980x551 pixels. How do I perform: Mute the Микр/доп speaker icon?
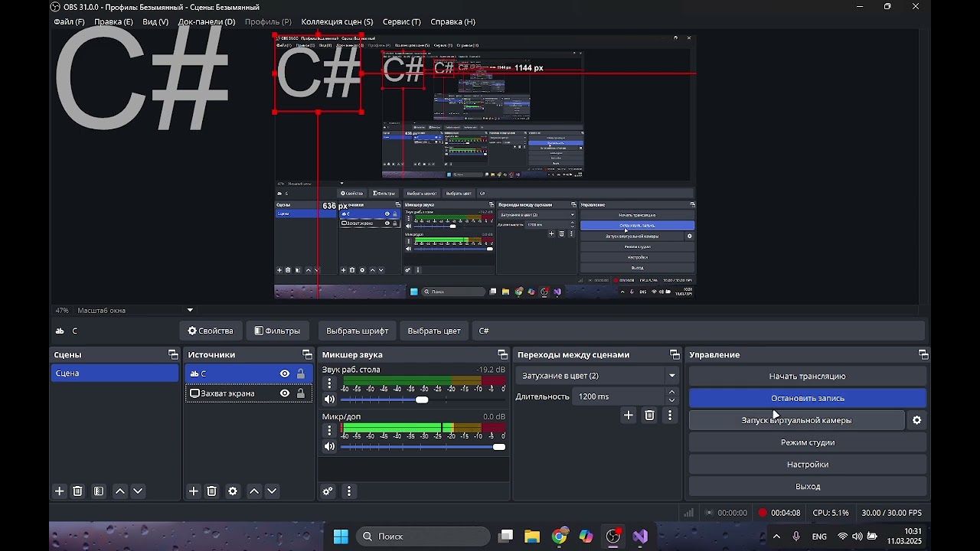point(329,447)
